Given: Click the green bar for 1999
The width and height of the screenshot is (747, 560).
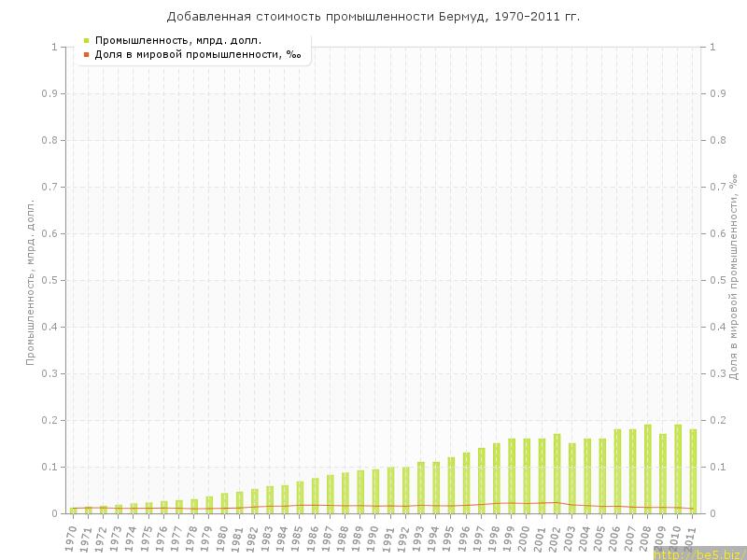Looking at the screenshot, I should click(512, 476).
